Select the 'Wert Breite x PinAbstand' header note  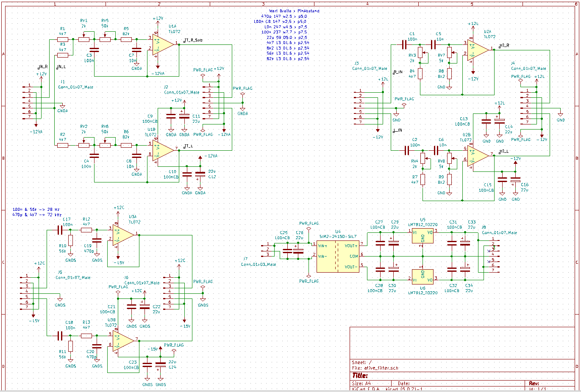click(x=294, y=11)
